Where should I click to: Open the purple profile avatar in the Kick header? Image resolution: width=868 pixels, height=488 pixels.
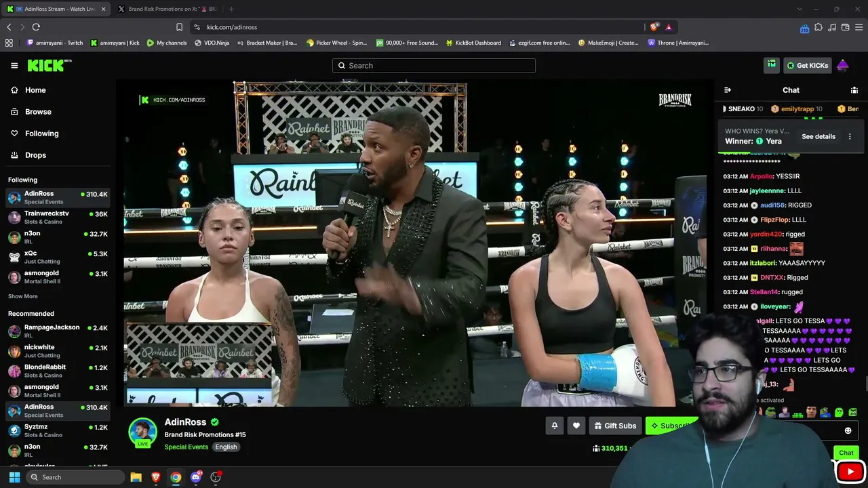pos(843,65)
